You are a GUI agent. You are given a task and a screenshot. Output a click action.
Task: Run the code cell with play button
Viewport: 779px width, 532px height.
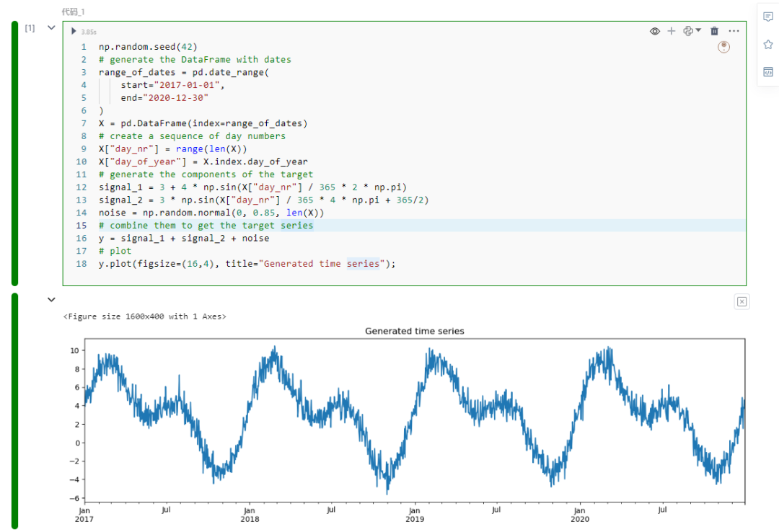click(74, 31)
